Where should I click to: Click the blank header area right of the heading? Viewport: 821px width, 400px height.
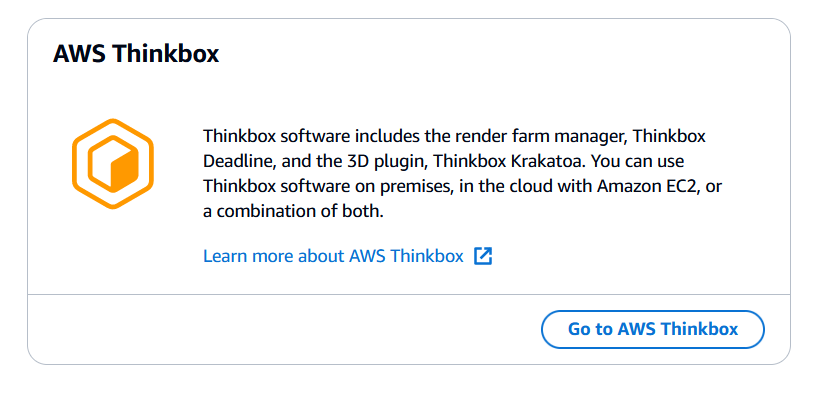click(500, 54)
